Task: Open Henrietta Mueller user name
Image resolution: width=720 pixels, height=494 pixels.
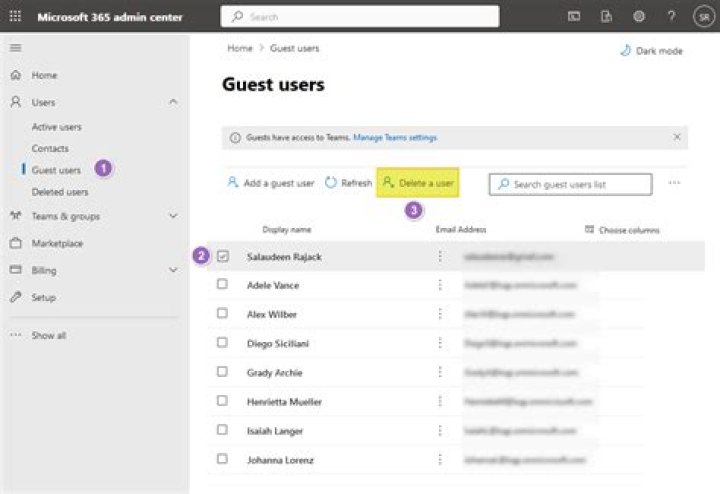Action: click(284, 402)
